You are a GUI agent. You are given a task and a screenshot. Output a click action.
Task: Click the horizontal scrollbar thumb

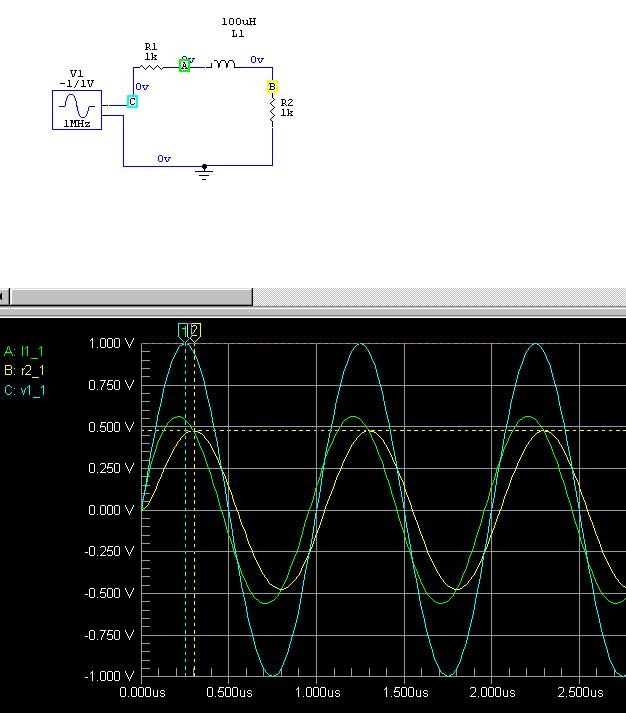click(x=132, y=297)
